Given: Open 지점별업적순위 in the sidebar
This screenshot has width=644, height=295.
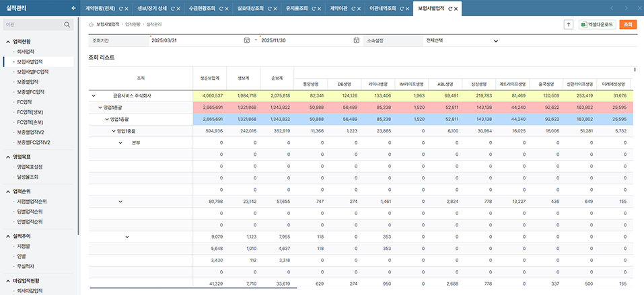Looking at the screenshot, I should pyautogui.click(x=31, y=201).
